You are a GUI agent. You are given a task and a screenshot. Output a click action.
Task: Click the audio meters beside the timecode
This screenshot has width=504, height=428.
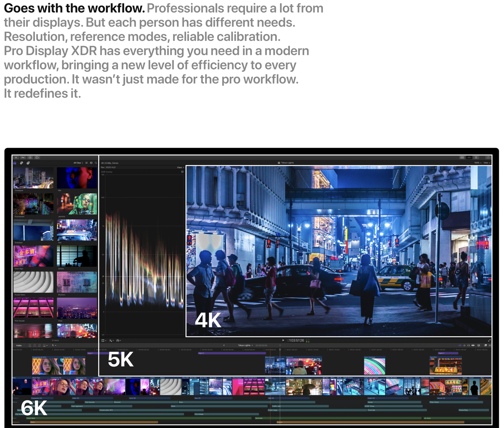308,340
